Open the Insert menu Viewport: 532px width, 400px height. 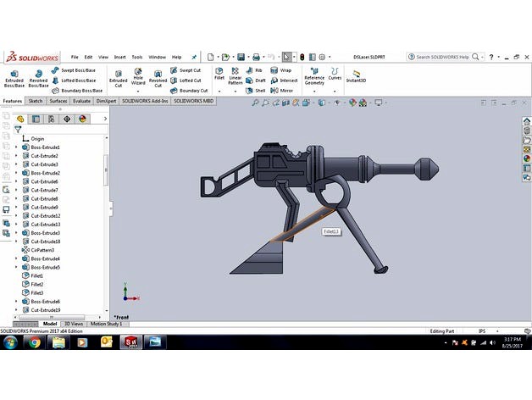coord(119,57)
